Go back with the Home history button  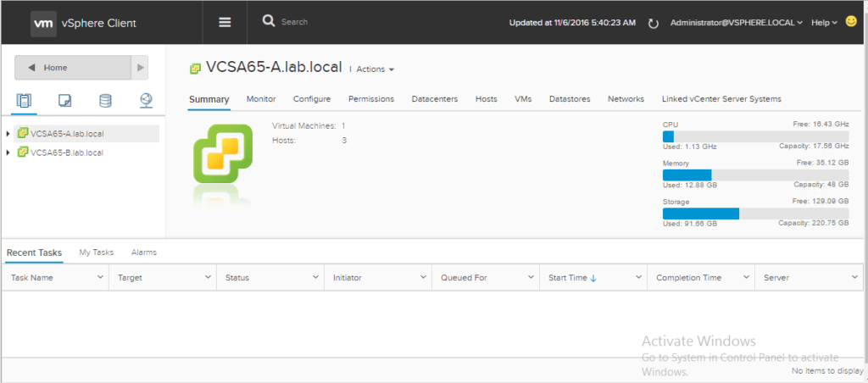click(x=73, y=68)
